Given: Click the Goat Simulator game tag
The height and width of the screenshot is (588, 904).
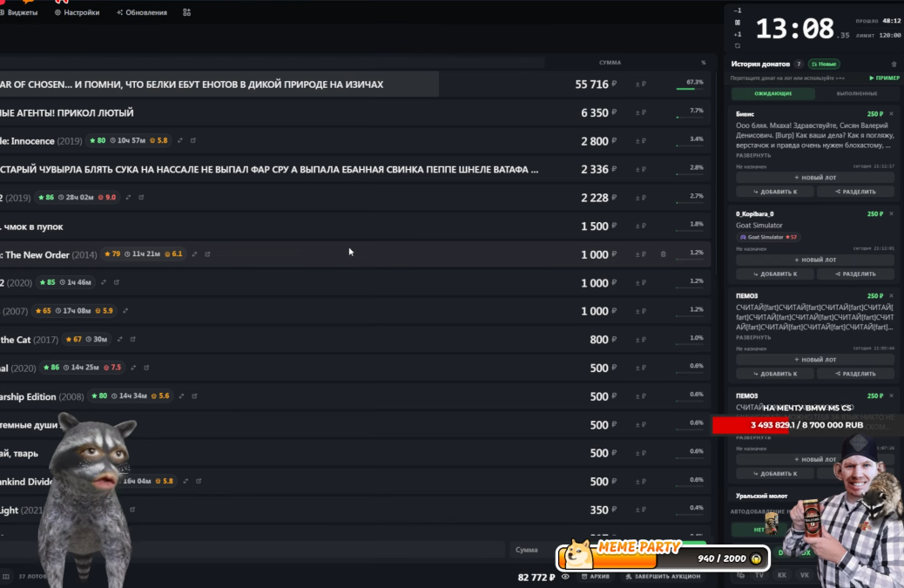Looking at the screenshot, I should (x=768, y=237).
